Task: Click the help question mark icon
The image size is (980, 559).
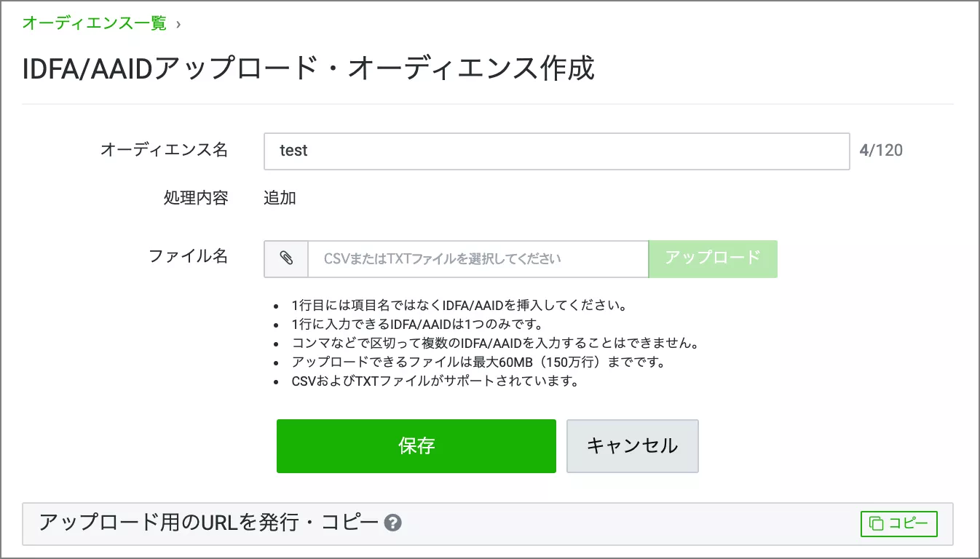Action: (393, 523)
